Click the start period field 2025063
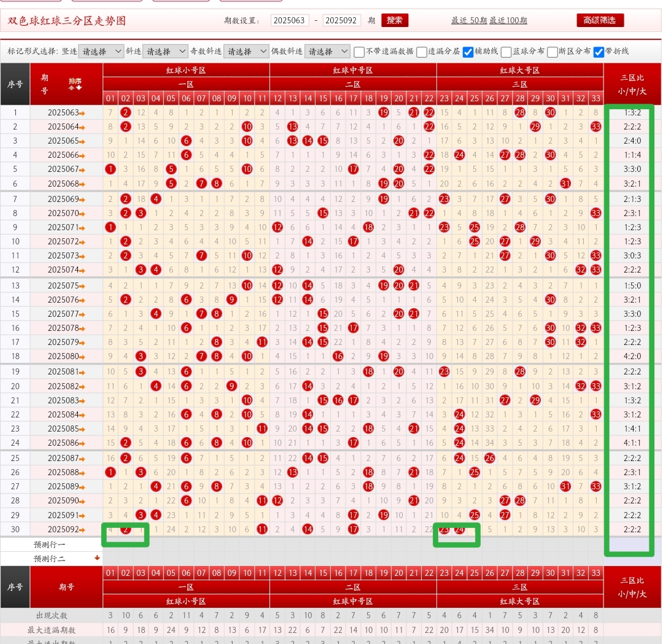663x644 pixels. pyautogui.click(x=290, y=20)
